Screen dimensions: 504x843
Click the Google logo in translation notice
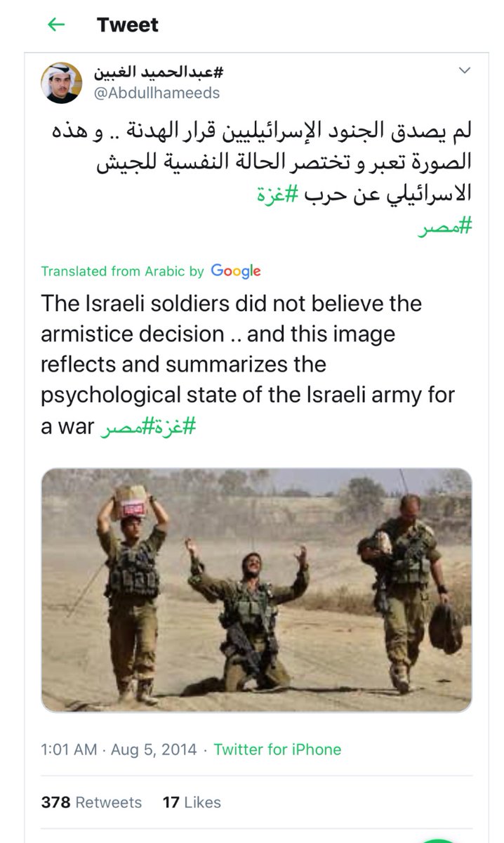[x=235, y=270]
